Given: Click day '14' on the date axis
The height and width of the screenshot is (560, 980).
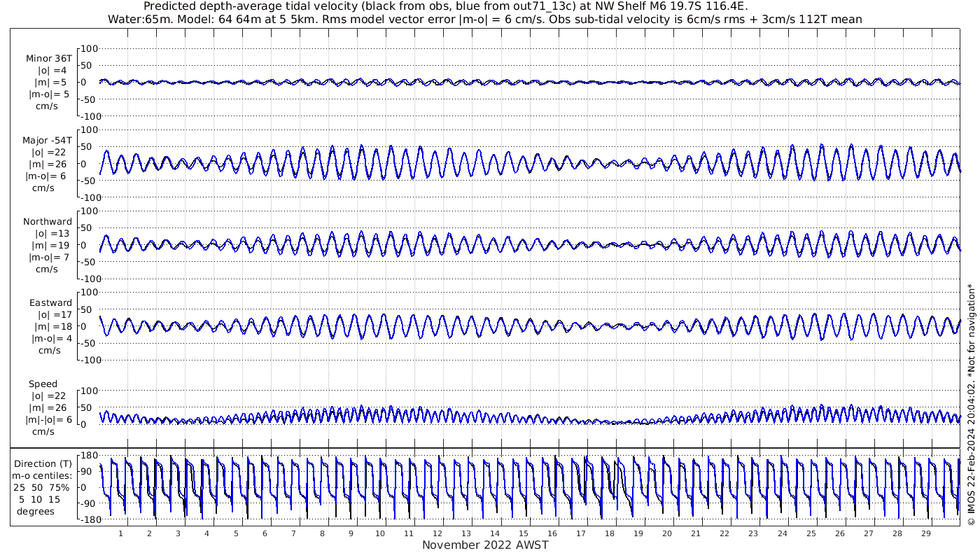Looking at the screenshot, I should (x=495, y=533).
